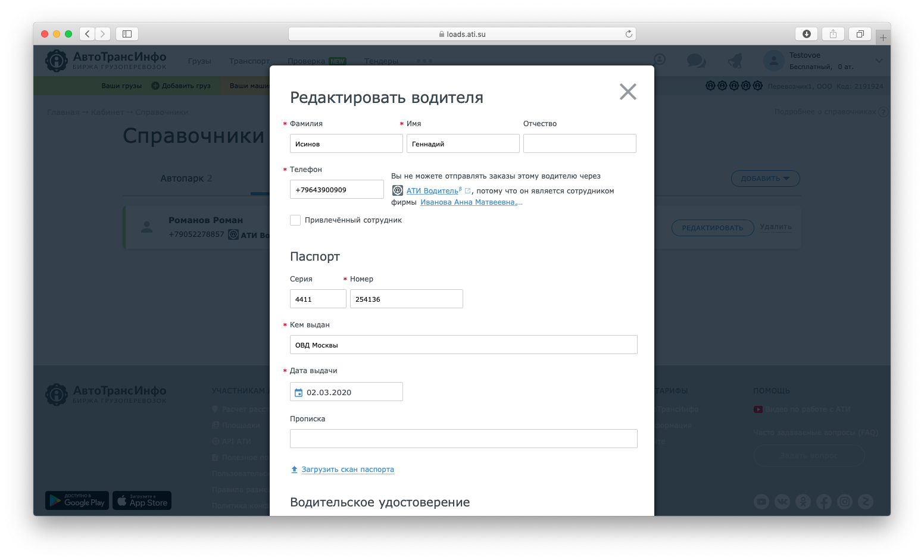Open the Добавить dropdown button
The width and height of the screenshot is (924, 560).
tap(765, 179)
